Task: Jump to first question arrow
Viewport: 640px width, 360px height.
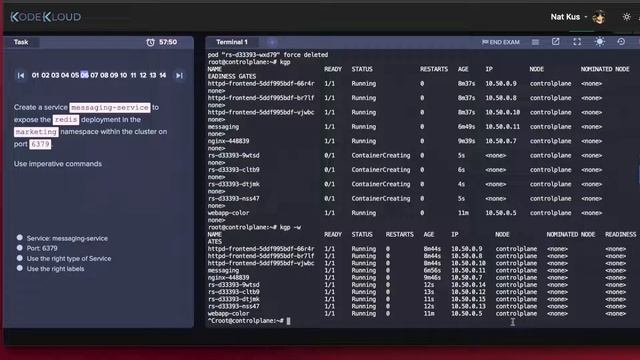Action: point(20,76)
